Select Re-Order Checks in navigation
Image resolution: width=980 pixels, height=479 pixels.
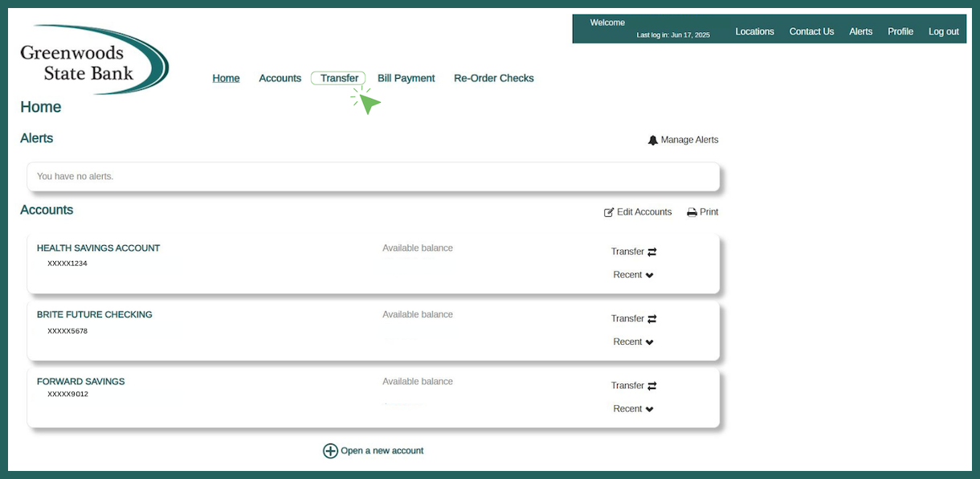[493, 78]
